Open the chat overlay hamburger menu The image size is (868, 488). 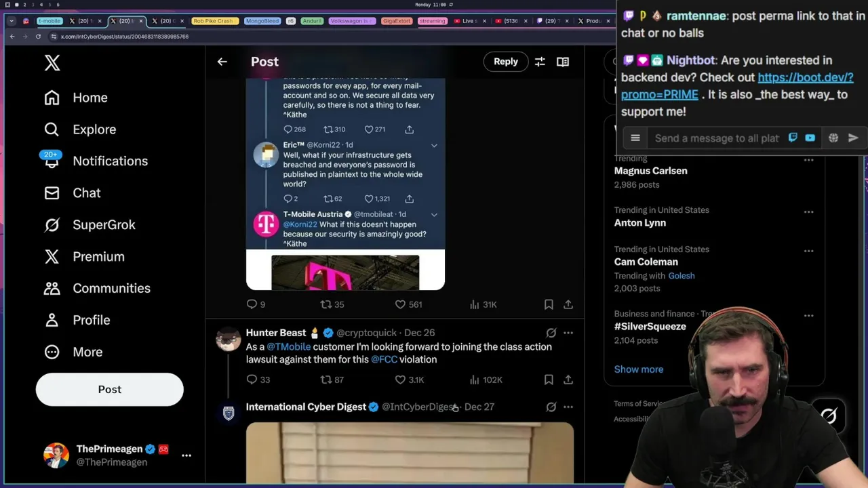click(635, 138)
